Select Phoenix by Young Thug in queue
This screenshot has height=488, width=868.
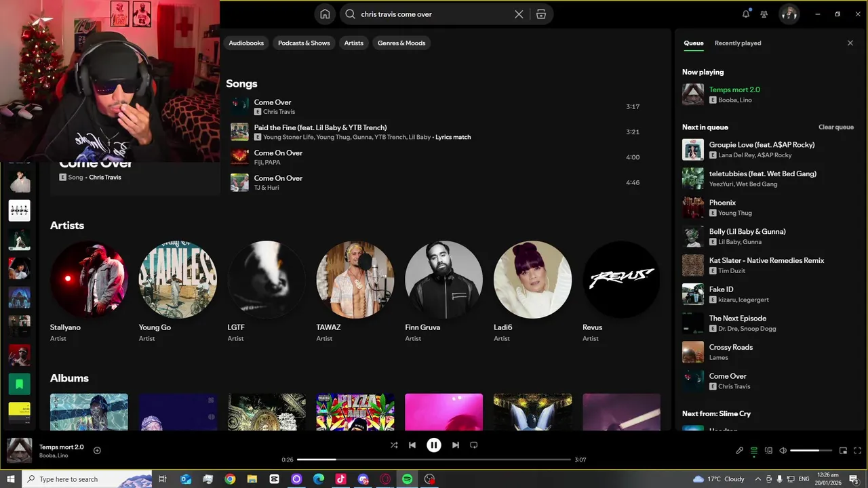pyautogui.click(x=769, y=207)
